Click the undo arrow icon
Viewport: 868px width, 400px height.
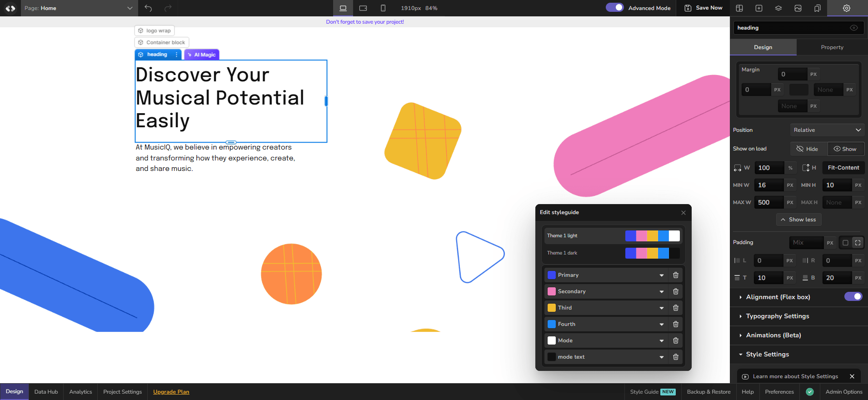[x=148, y=8]
